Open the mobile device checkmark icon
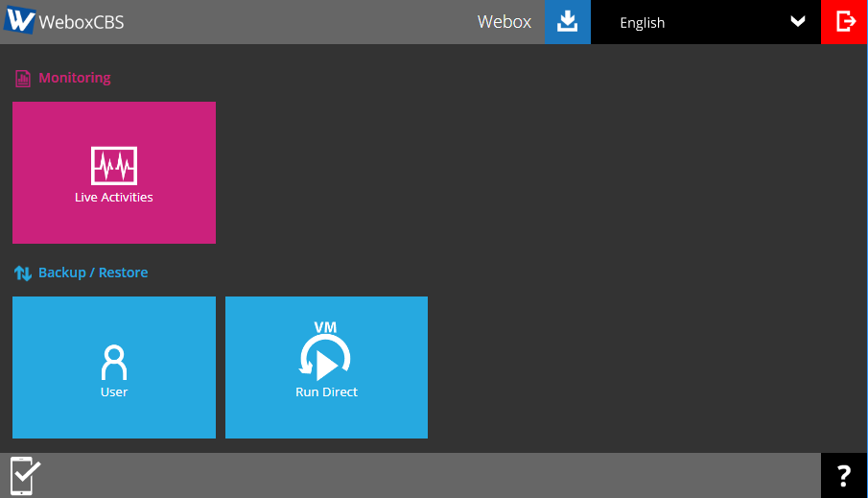Image resolution: width=868 pixels, height=498 pixels. [x=25, y=476]
